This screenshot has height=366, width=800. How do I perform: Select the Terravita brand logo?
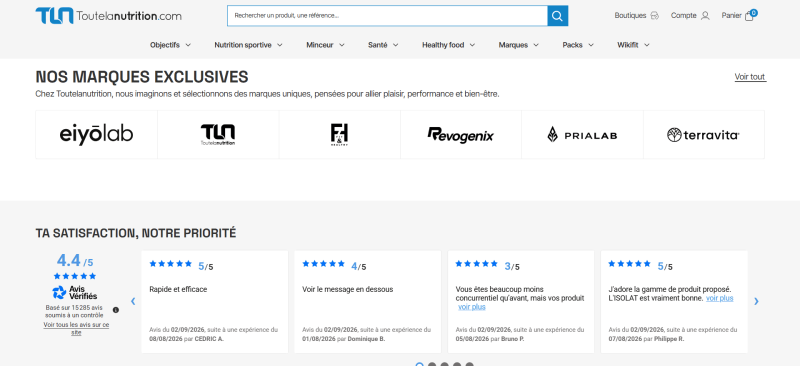pyautogui.click(x=704, y=135)
